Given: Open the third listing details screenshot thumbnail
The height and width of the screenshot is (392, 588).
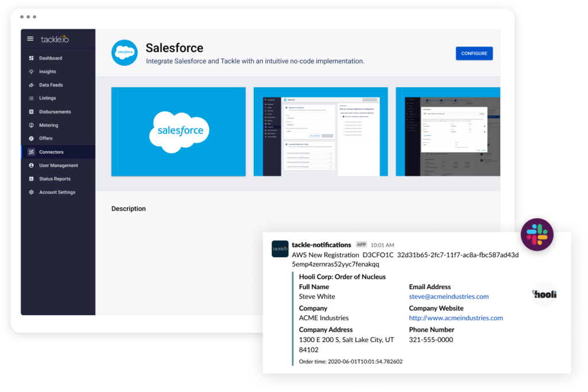Looking at the screenshot, I should pyautogui.click(x=448, y=131).
